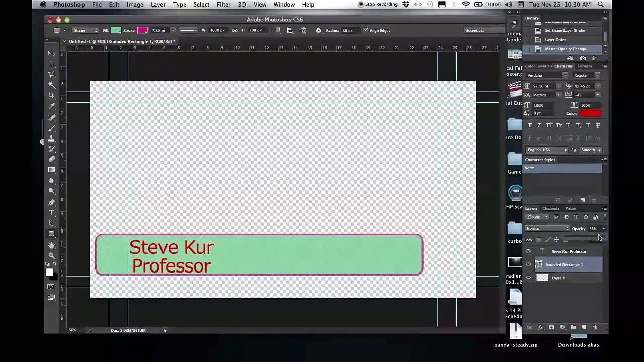The height and width of the screenshot is (362, 644).
Task: Select the Gradient tool
Action: point(52,170)
